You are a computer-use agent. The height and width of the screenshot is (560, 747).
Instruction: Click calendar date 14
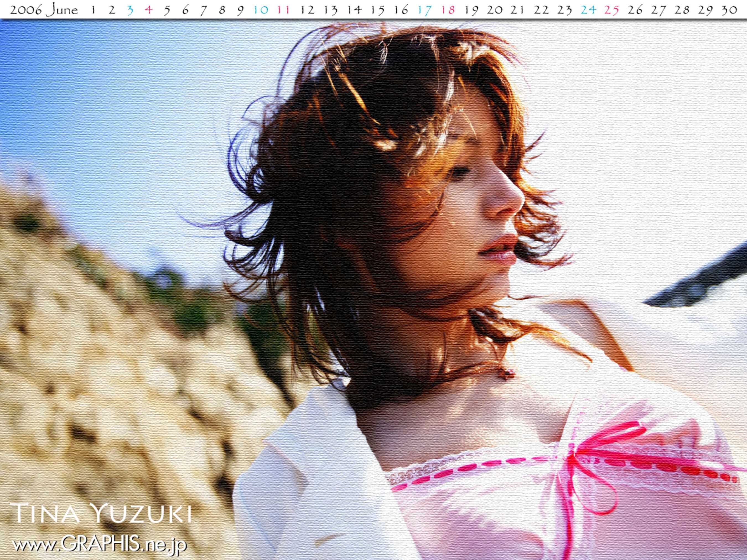(x=354, y=10)
